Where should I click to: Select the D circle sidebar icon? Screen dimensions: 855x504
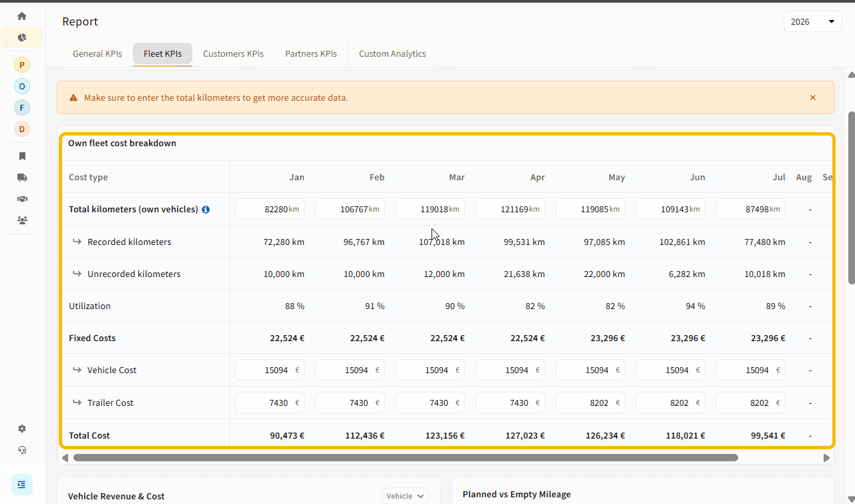click(x=22, y=129)
